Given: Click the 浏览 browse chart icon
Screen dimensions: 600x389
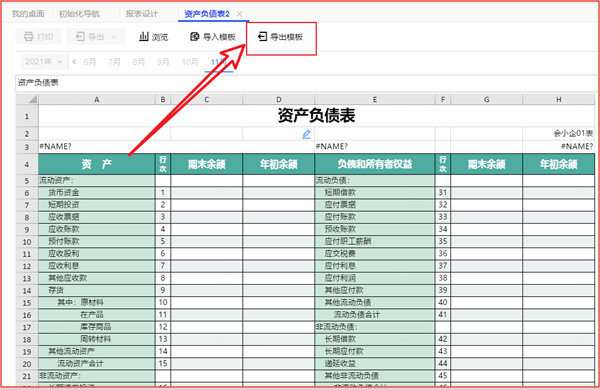Looking at the screenshot, I should point(143,37).
